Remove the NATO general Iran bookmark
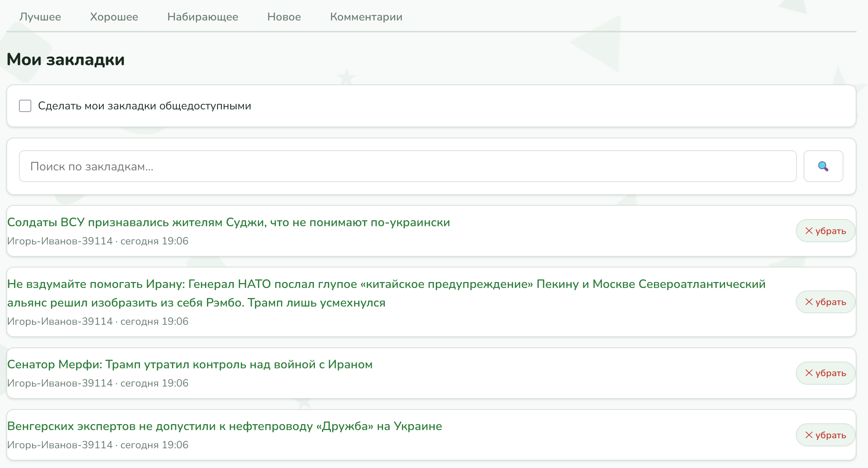The height and width of the screenshot is (468, 868). (825, 302)
